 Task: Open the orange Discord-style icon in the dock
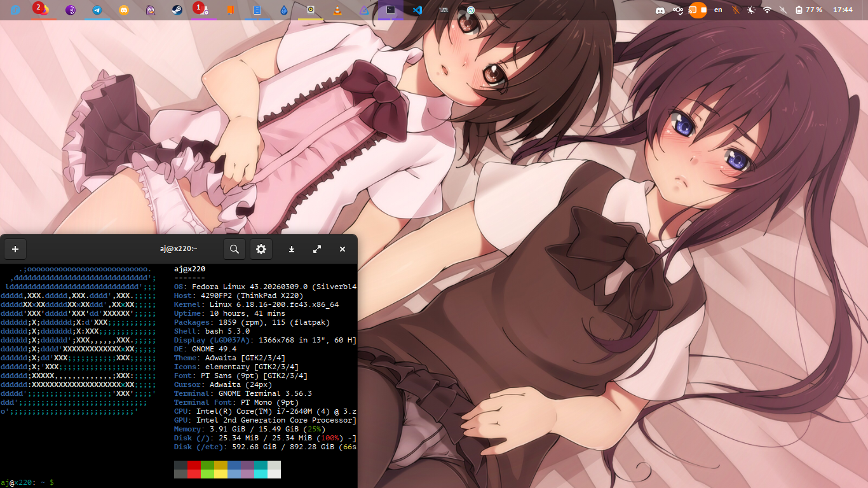[x=124, y=10]
